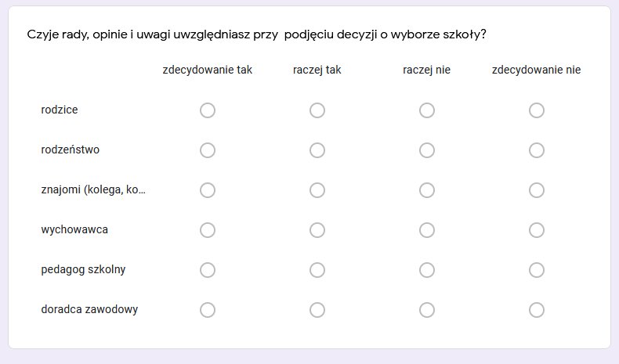Pick 'raczej nie' for rodzice row

(427, 110)
